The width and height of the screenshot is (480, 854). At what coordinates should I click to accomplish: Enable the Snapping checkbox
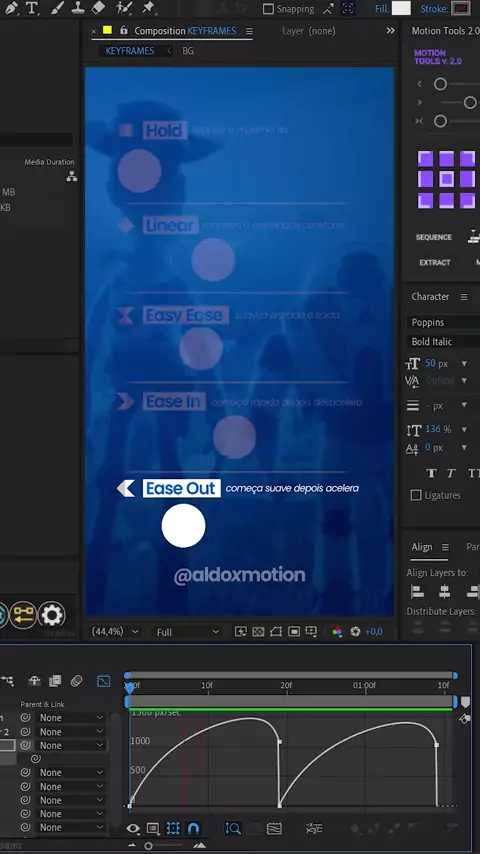[x=268, y=9]
